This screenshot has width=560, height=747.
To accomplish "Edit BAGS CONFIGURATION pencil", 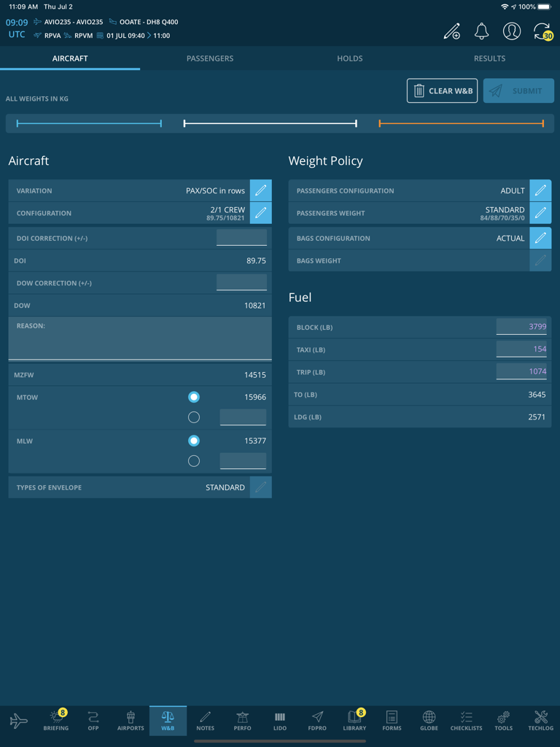I will (540, 239).
